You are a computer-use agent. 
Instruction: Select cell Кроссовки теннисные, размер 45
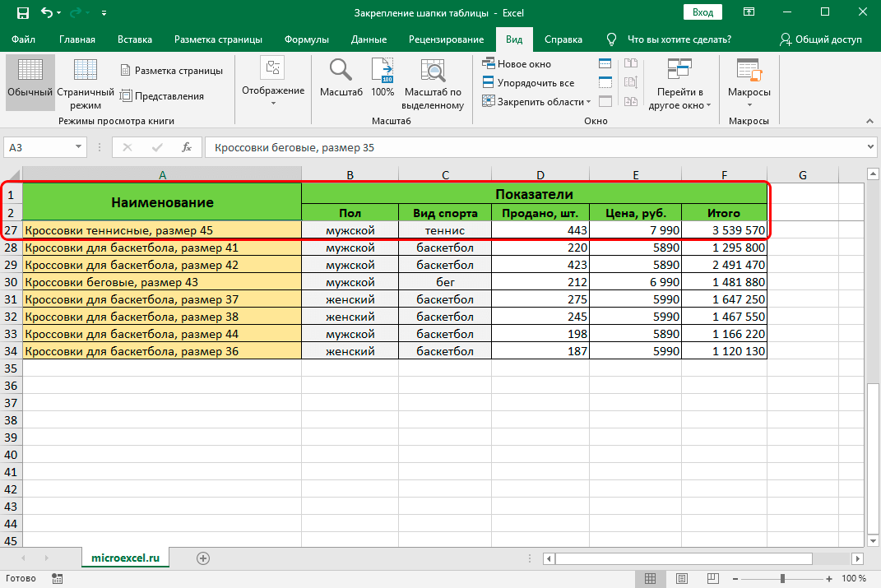click(x=162, y=230)
